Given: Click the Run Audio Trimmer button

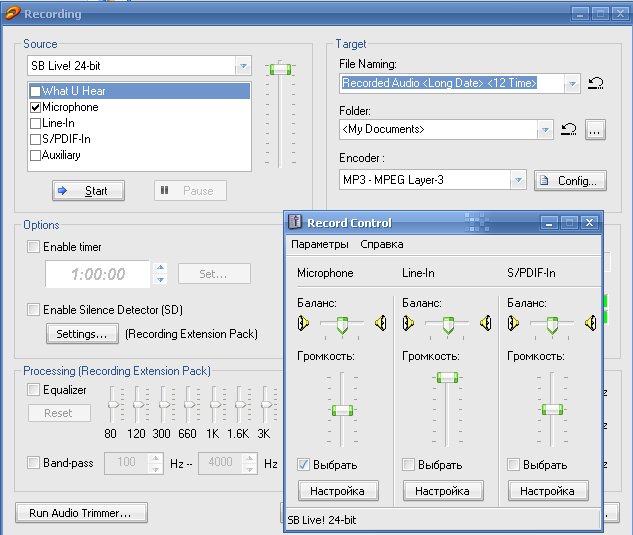Looking at the screenshot, I should coord(81,513).
